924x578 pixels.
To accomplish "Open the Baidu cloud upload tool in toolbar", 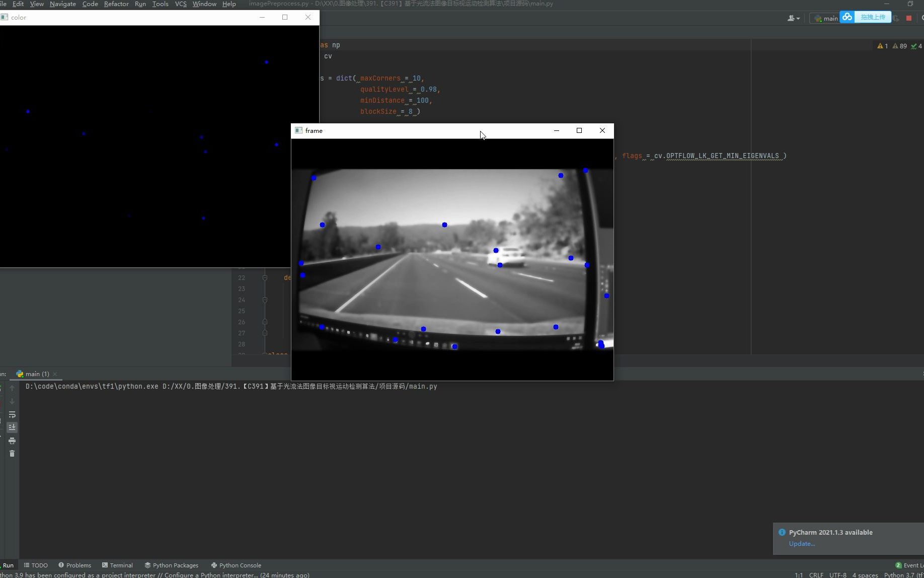I will click(847, 17).
